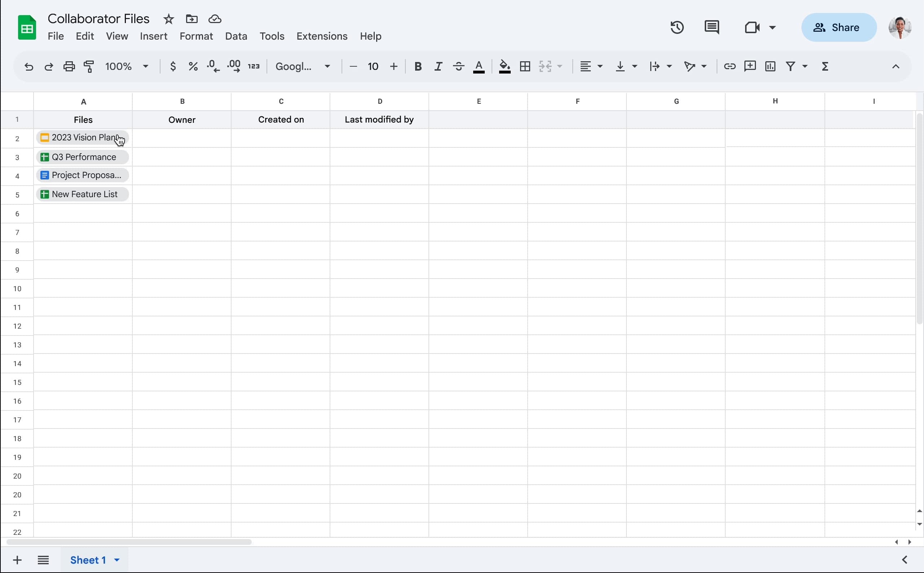
Task: Open version history clock icon
Action: [677, 28]
